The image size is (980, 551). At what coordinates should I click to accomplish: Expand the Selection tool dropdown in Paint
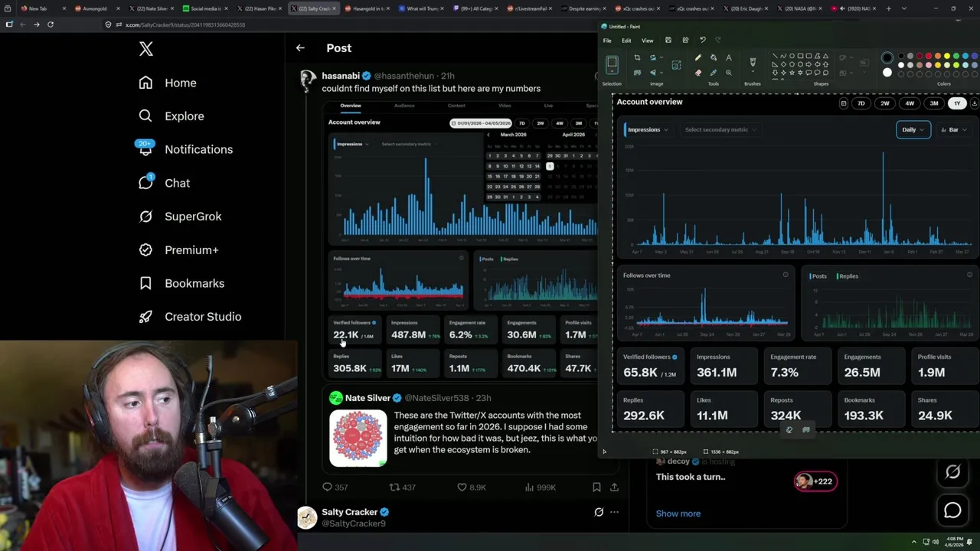(x=612, y=71)
